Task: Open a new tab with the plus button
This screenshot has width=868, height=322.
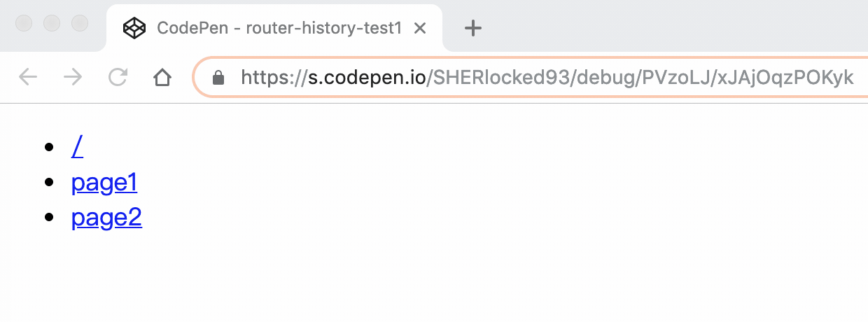Action: (474, 28)
